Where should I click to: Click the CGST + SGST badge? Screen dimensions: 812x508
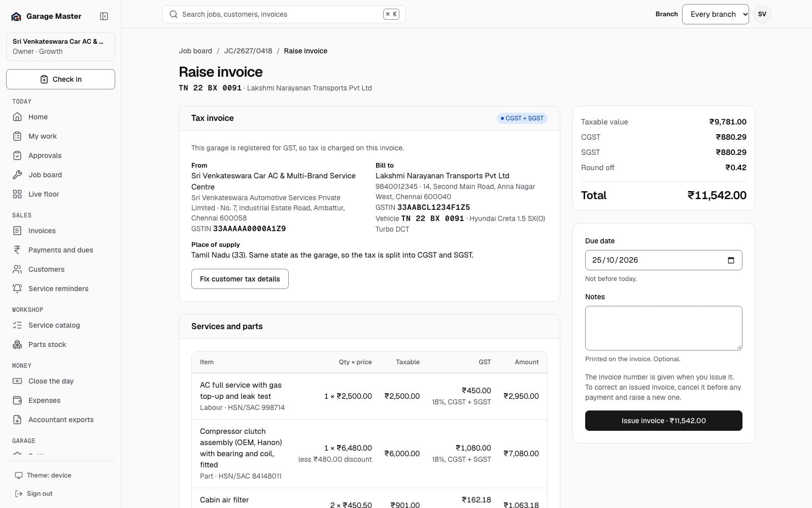pyautogui.click(x=522, y=118)
